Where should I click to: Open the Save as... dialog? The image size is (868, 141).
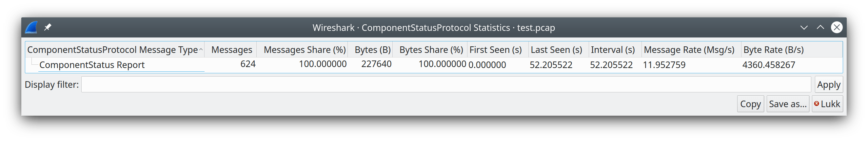[787, 104]
